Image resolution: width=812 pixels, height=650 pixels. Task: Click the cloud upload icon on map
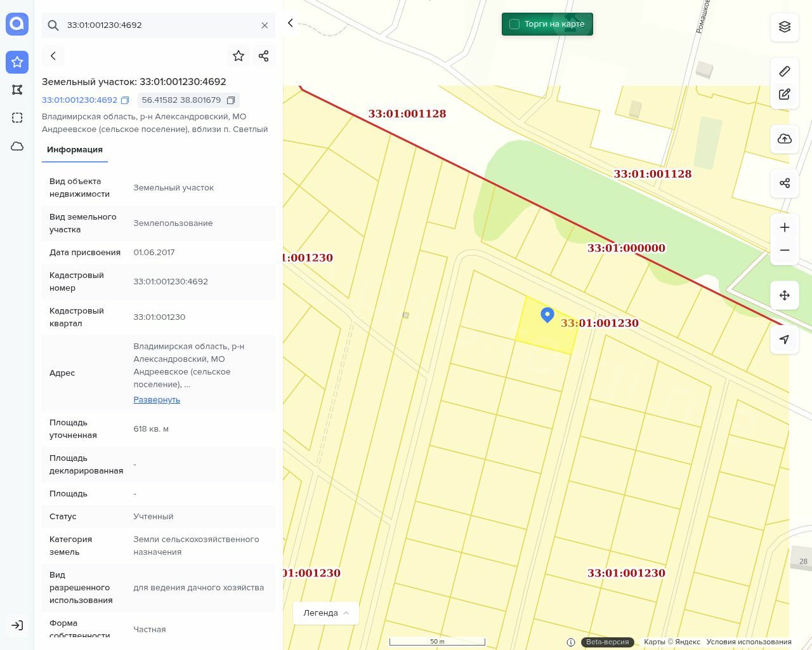click(785, 139)
